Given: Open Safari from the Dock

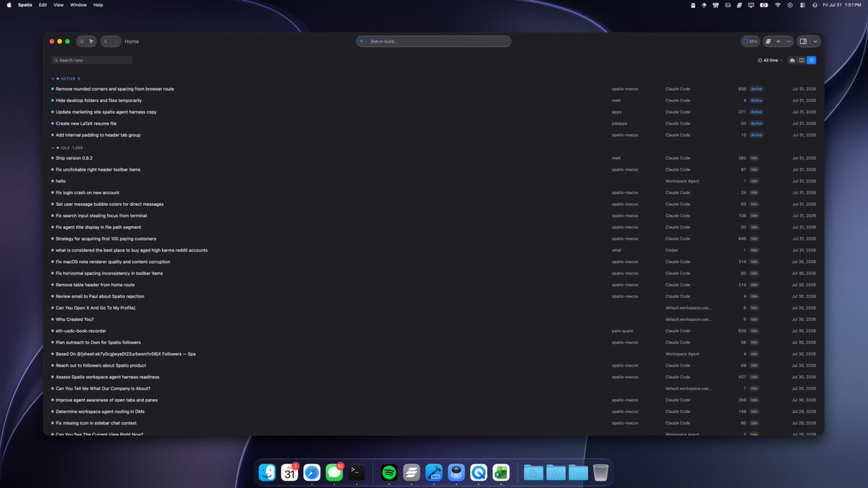Looking at the screenshot, I should pyautogui.click(x=312, y=472).
